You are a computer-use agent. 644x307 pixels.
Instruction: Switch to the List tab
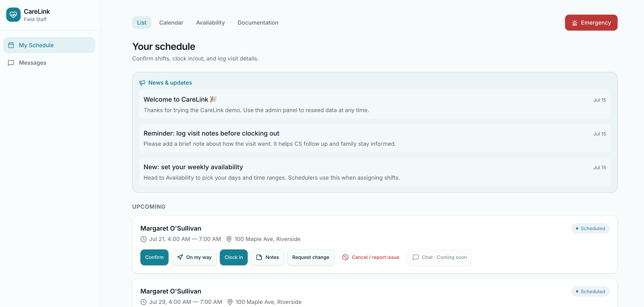(x=141, y=23)
